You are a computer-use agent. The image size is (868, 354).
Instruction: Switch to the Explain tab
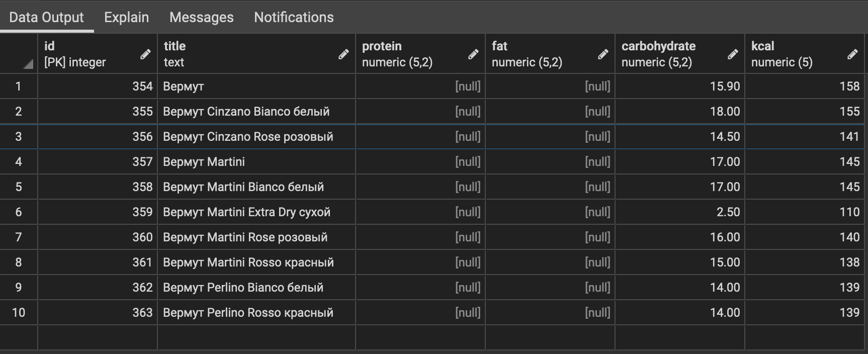126,17
